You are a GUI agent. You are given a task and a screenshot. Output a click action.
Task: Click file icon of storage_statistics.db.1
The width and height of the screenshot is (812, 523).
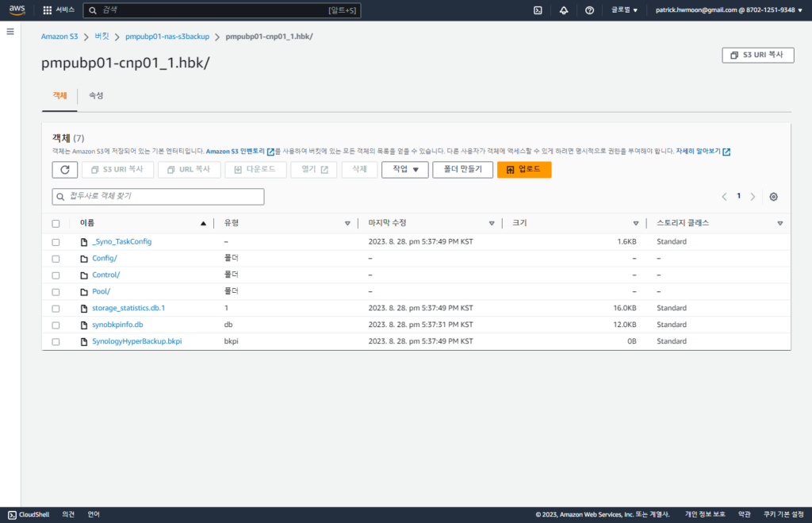click(x=84, y=309)
